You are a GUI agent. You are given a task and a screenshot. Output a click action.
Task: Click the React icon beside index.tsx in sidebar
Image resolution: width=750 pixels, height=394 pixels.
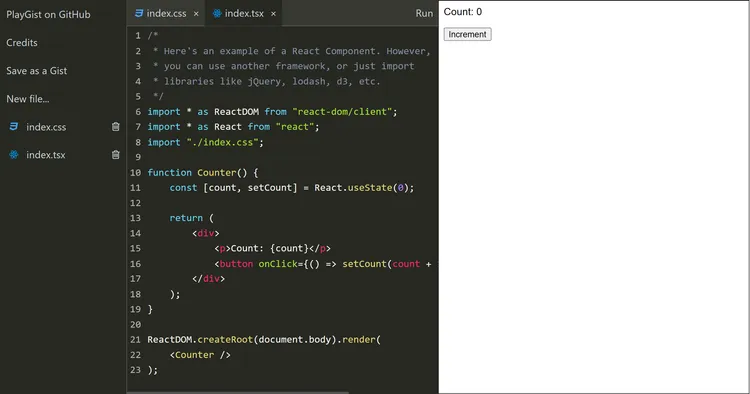14,154
